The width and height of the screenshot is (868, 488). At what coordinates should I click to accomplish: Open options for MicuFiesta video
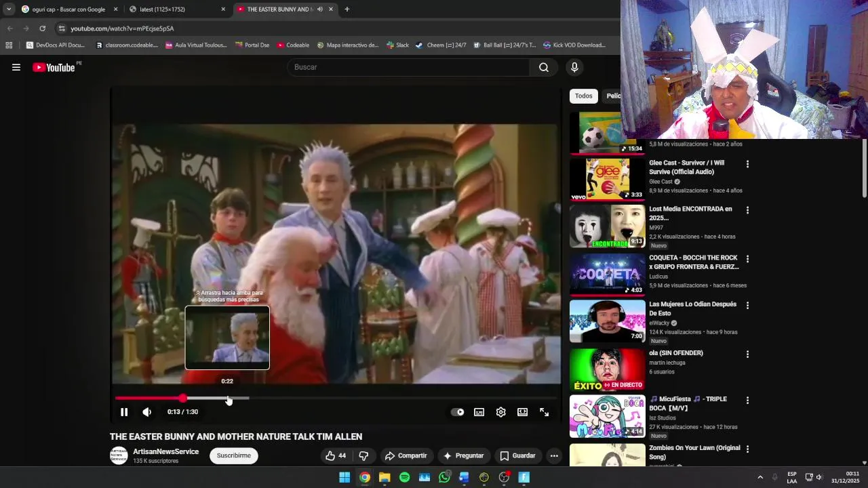[748, 401]
